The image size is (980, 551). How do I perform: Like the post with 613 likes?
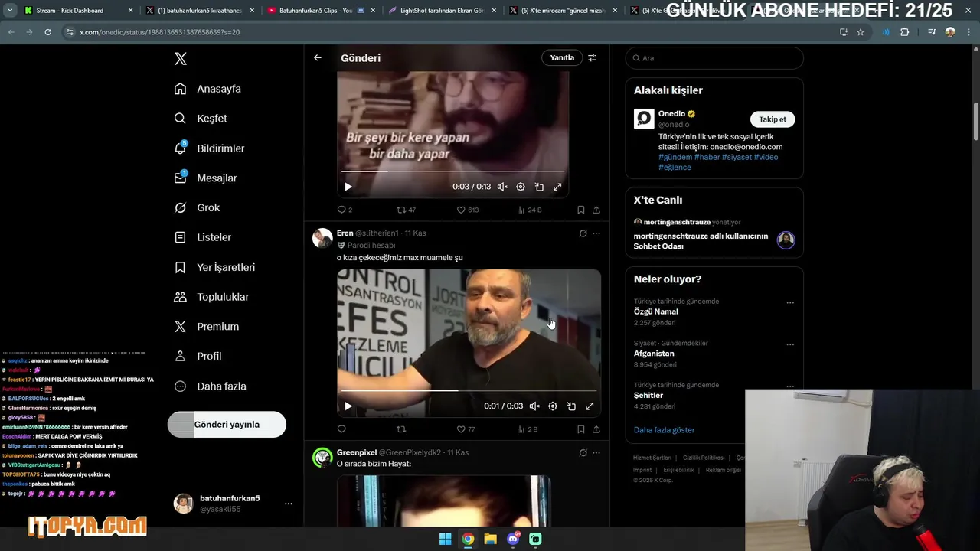click(x=467, y=210)
